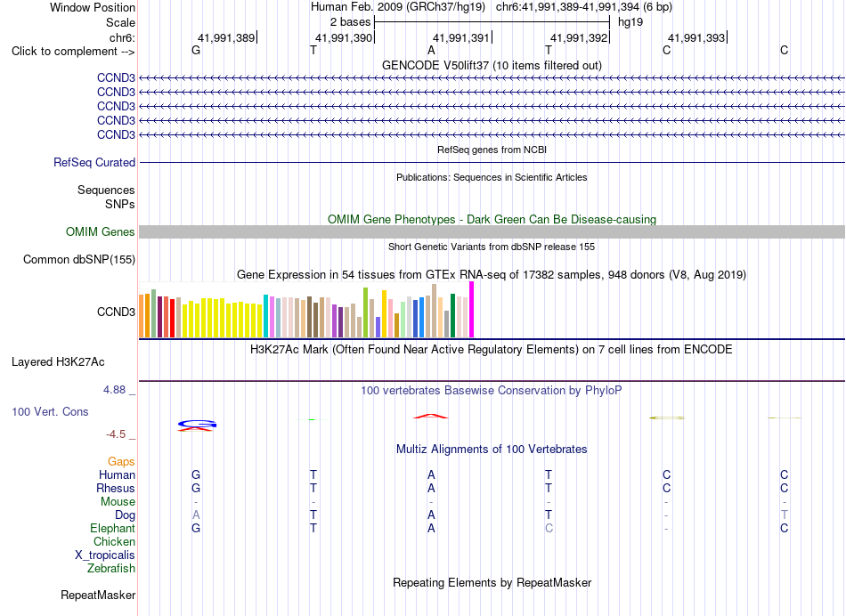Click the Scale label
Image resolution: width=846 pixels, height=616 pixels.
pyautogui.click(x=120, y=22)
